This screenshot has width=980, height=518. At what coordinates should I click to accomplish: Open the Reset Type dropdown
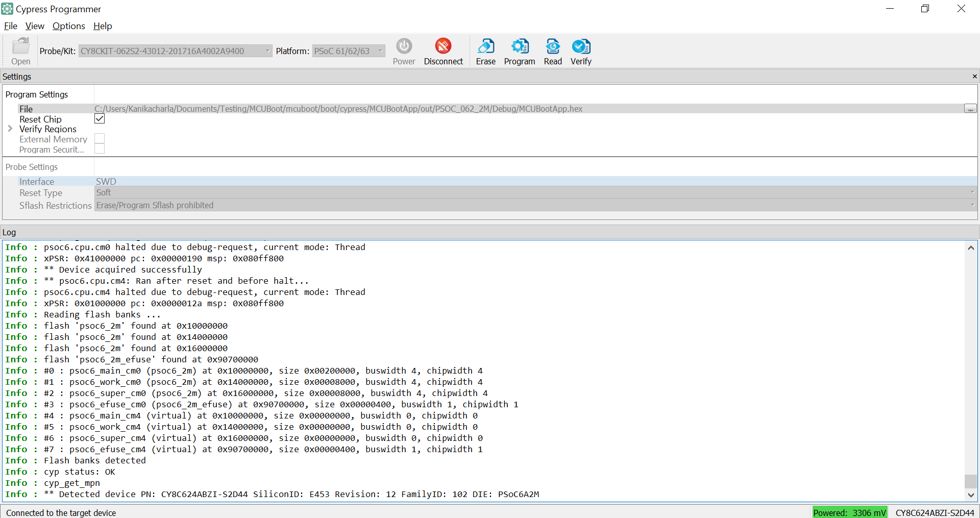coord(536,192)
